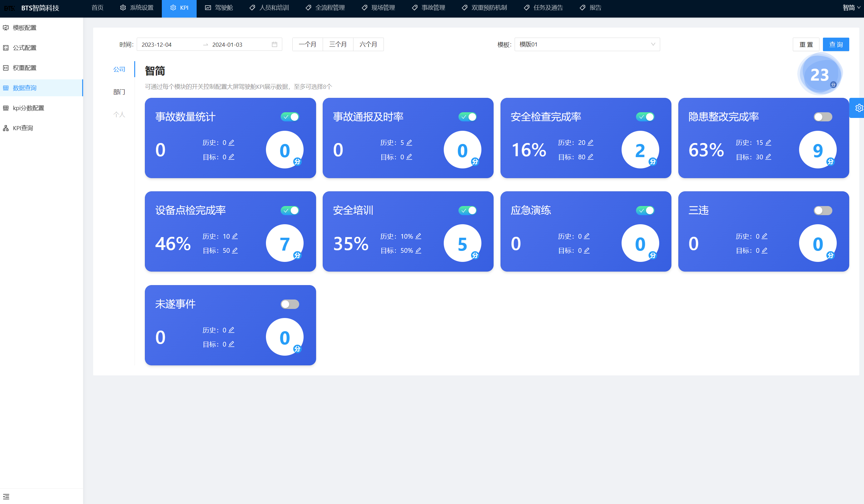This screenshot has height=504, width=864.
Task: Edit history value 10 of 设备点检完成率
Action: coord(235,236)
